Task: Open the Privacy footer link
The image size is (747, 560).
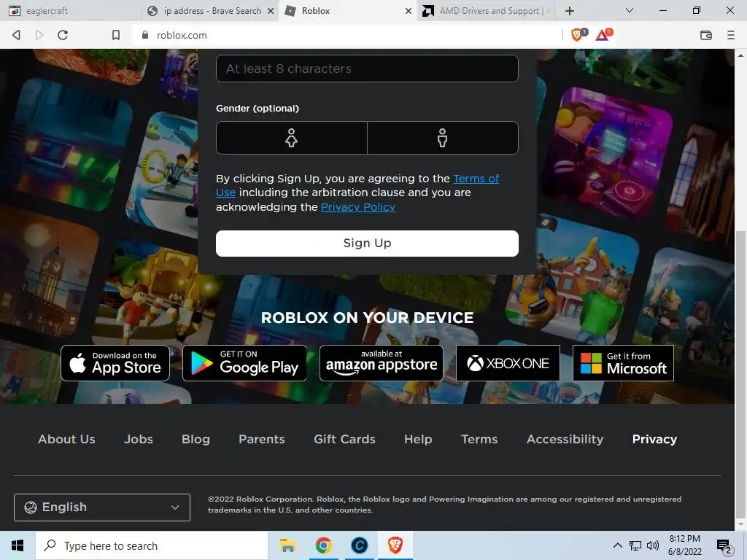Action: coord(654,439)
